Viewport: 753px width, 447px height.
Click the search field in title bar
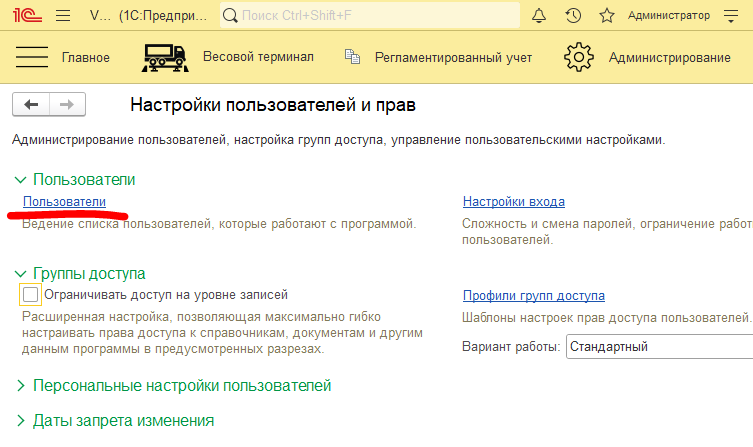[370, 16]
